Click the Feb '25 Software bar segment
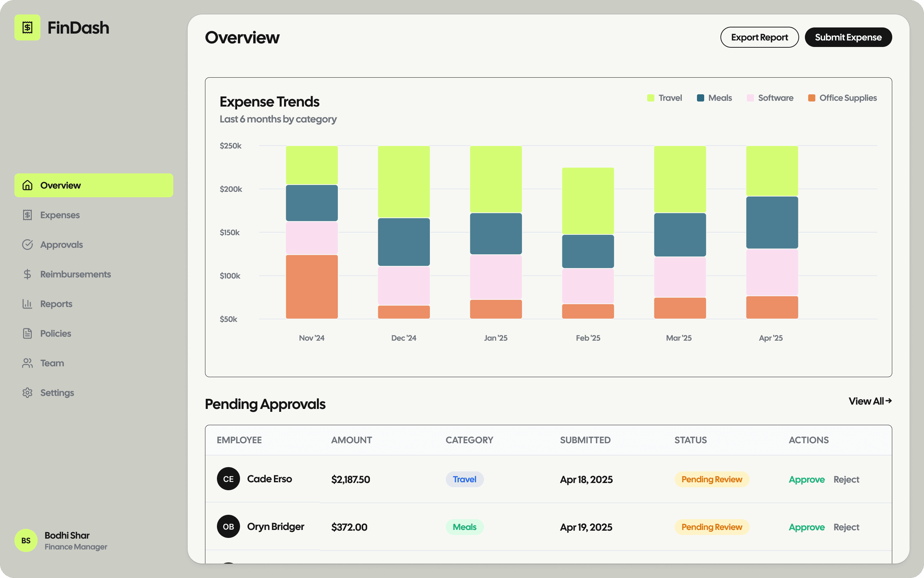Image resolution: width=924 pixels, height=578 pixels. point(588,286)
